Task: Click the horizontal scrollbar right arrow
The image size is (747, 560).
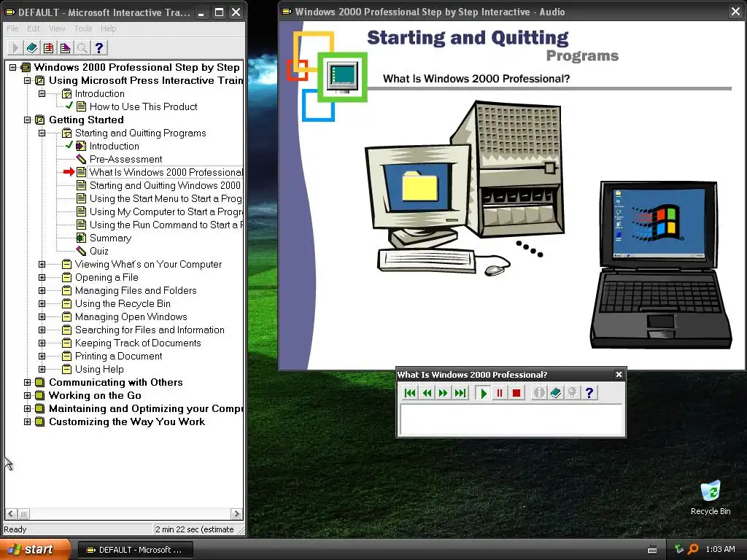Action: point(236,514)
